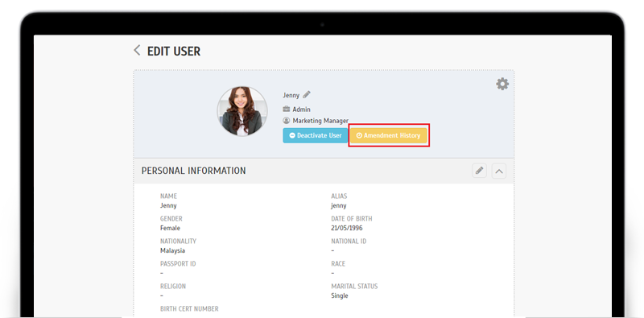
Task: Edit Personal Information with the pencil button
Action: 479,171
